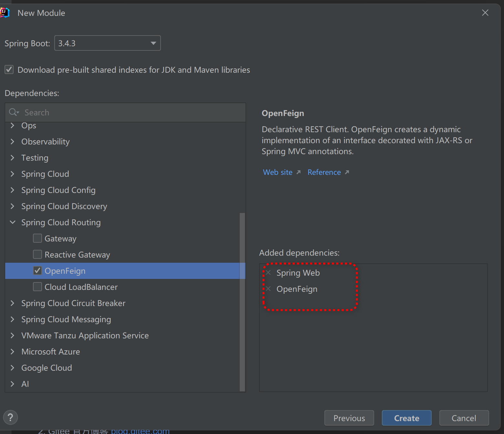
Task: Expand VMware Tanzu Application Service category
Action: pos(13,335)
